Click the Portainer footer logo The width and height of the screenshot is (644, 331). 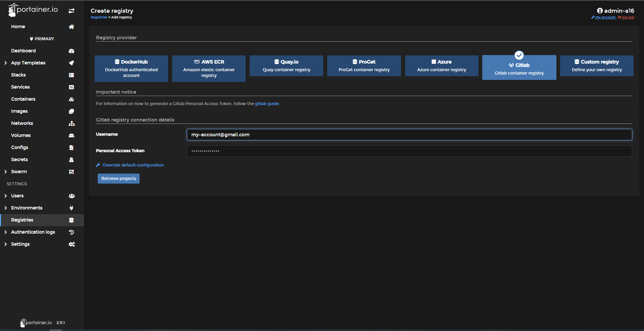(x=36, y=323)
